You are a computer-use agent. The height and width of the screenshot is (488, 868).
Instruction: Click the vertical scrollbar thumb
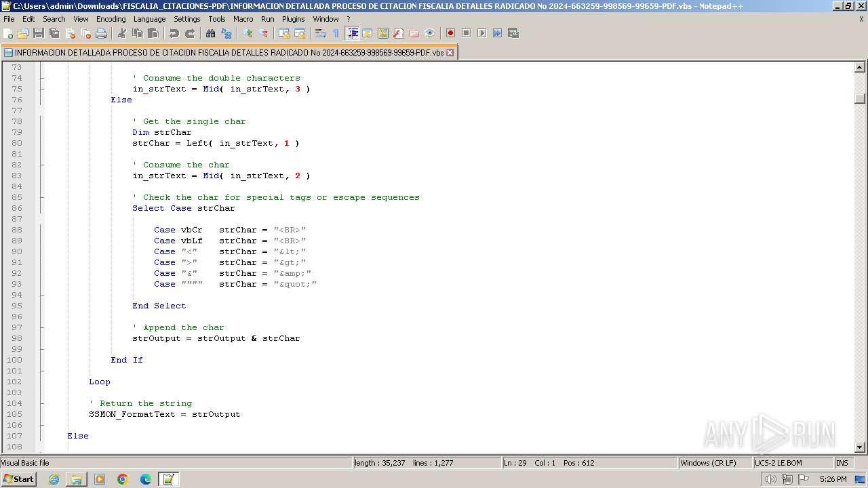click(860, 99)
